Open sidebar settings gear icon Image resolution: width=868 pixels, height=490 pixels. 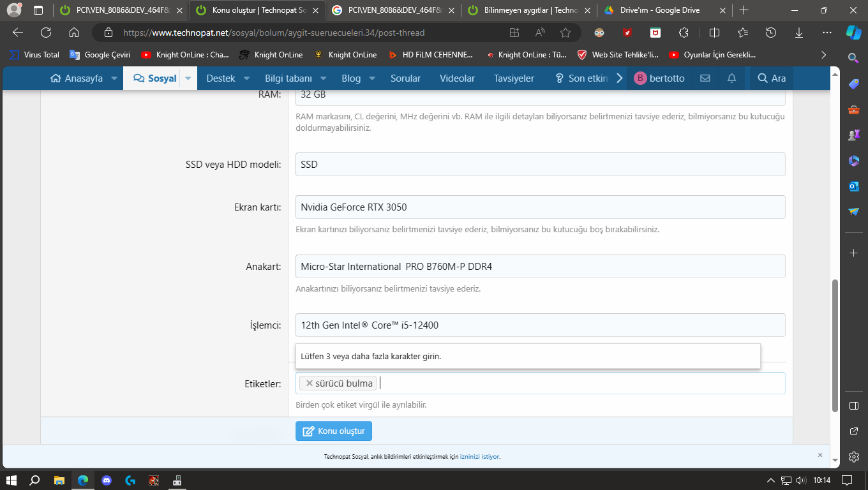853,457
